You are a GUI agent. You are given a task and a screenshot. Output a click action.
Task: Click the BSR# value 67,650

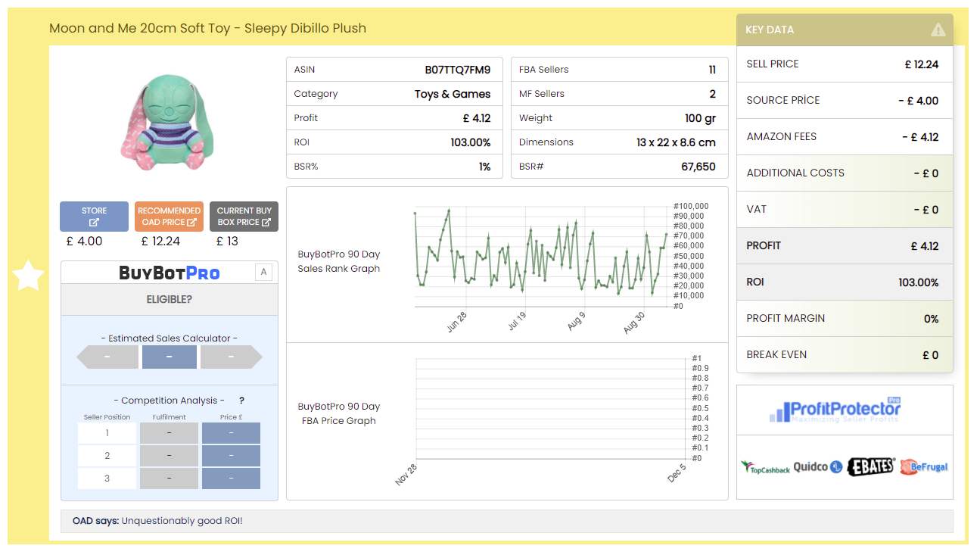[x=698, y=167]
